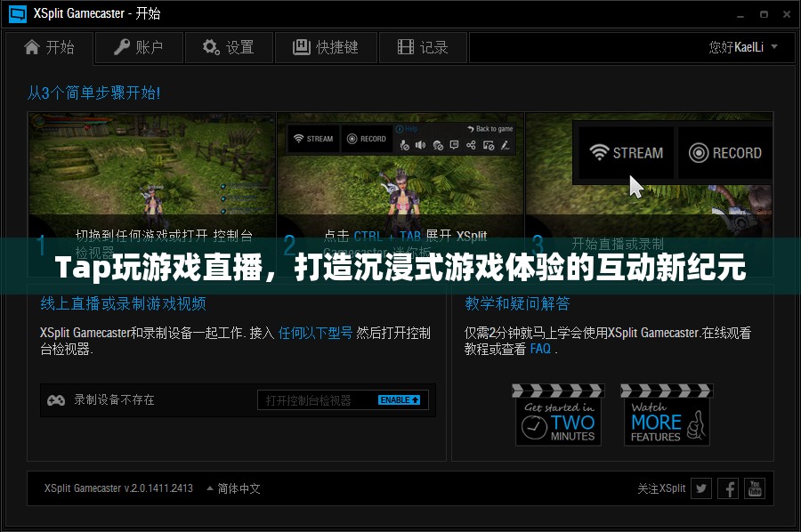The image size is (801, 532).
Task: Open the 开始 home tab
Action: click(49, 47)
